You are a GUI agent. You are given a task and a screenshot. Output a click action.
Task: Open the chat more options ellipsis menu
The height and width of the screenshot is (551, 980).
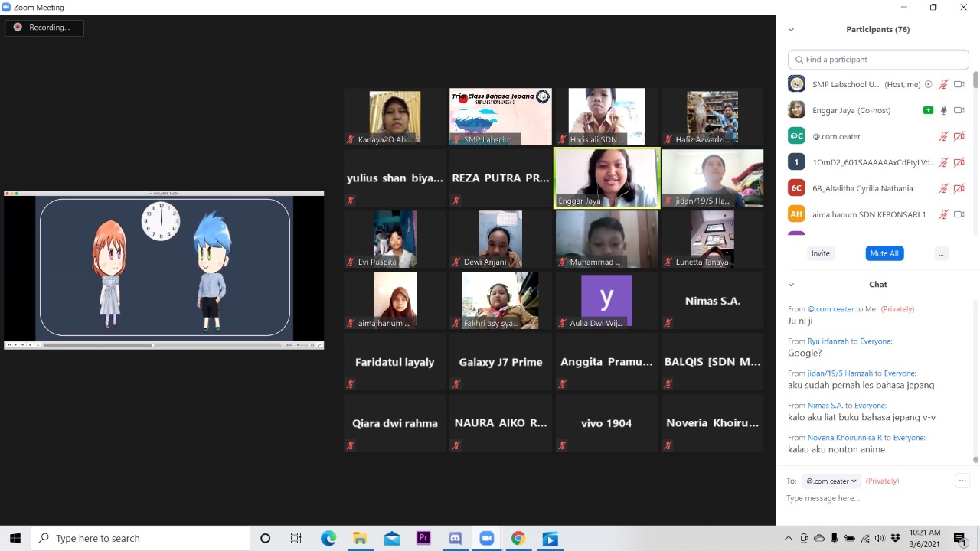(x=962, y=481)
